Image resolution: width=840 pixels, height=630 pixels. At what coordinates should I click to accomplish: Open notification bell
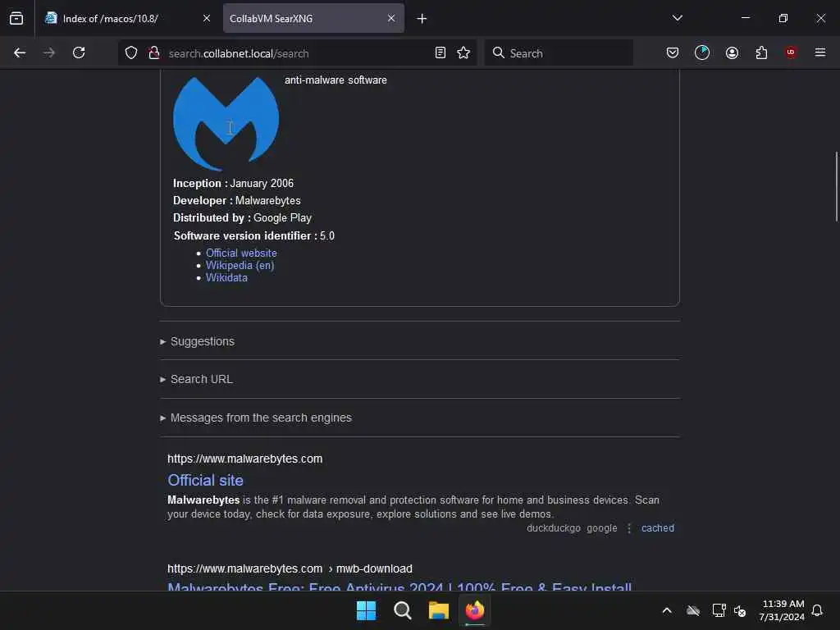pyautogui.click(x=818, y=610)
